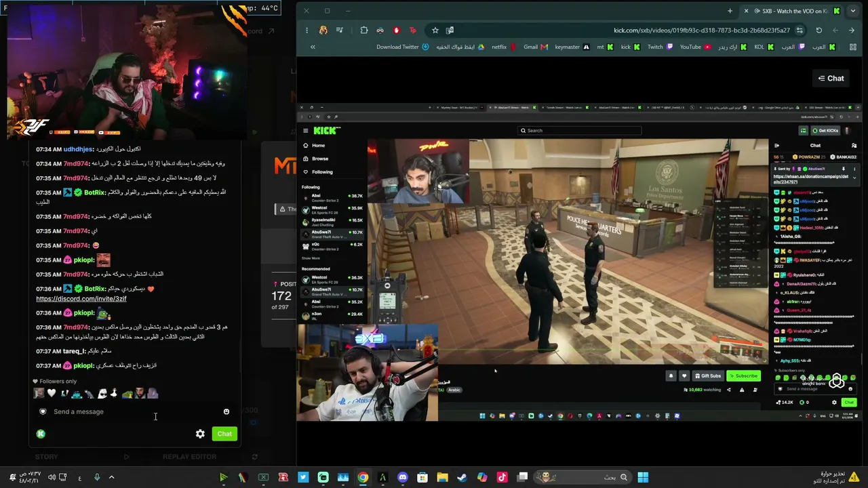868x488 pixels.
Task: Open TikTok from the taskbar
Action: point(502,477)
